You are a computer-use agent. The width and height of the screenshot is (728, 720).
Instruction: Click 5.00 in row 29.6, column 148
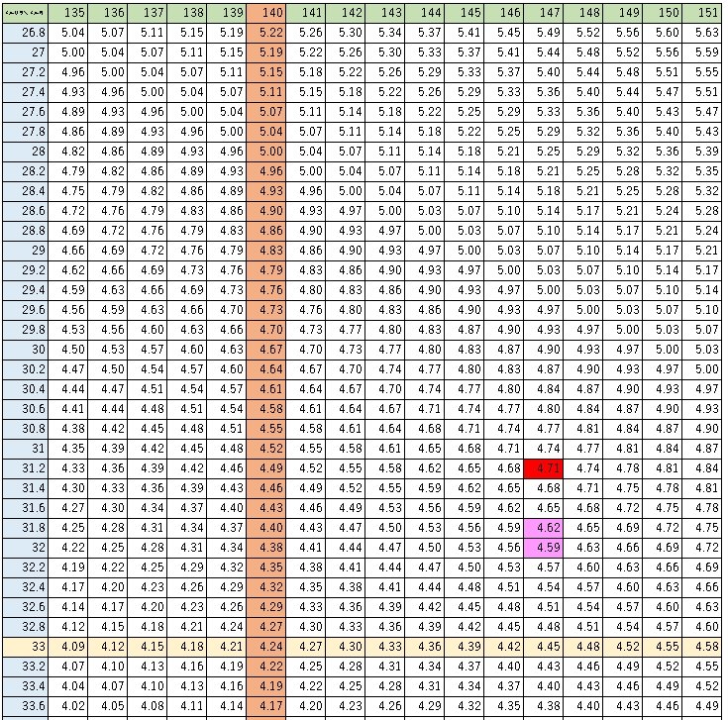point(582,310)
